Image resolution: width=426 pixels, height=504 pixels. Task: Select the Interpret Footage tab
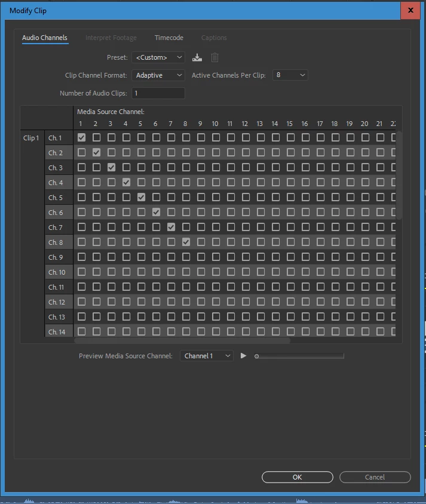(x=111, y=38)
